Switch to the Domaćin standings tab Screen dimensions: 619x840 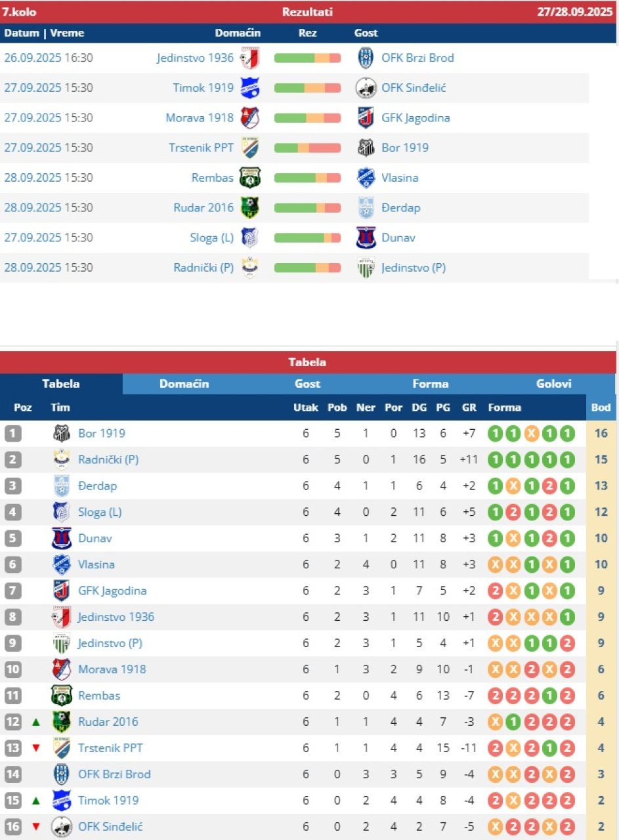(184, 384)
